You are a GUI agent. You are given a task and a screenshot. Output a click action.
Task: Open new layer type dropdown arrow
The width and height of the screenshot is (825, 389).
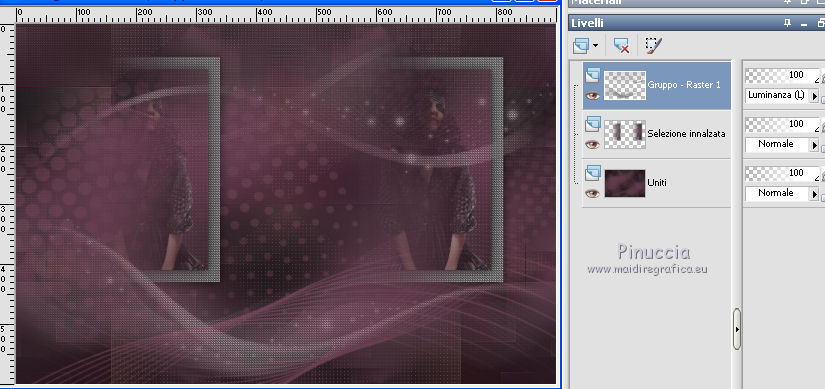tap(595, 46)
